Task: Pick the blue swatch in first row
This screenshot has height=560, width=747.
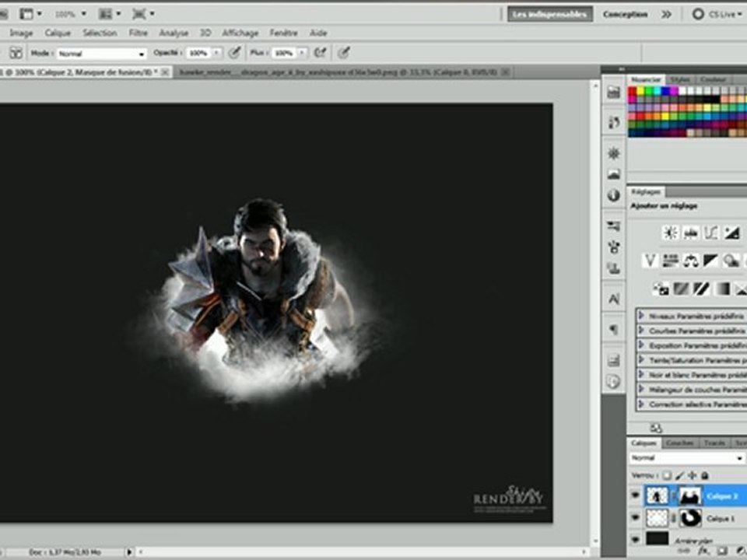Action: coord(665,91)
